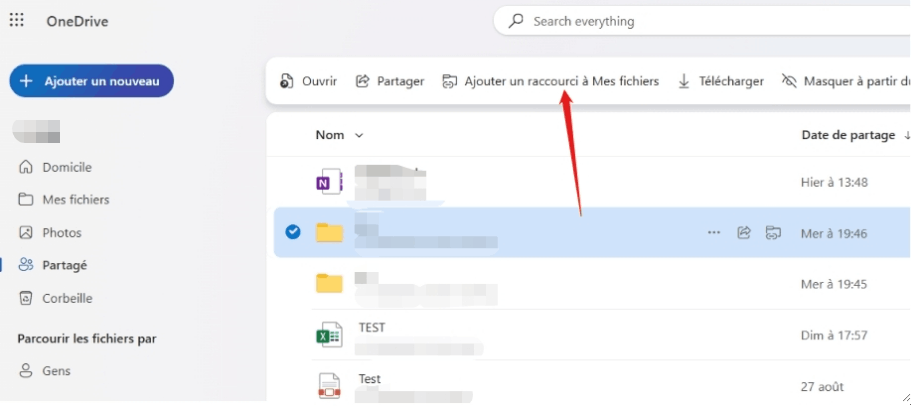Click share icon on the selected folder row
This screenshot has height=408, width=911.
[x=744, y=232]
